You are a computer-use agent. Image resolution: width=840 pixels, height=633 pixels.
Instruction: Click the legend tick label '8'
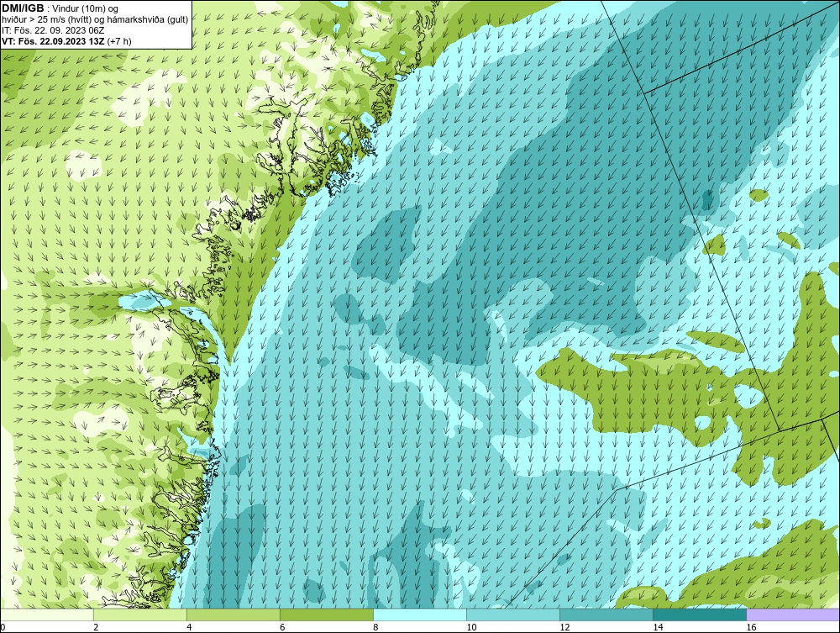click(x=375, y=627)
